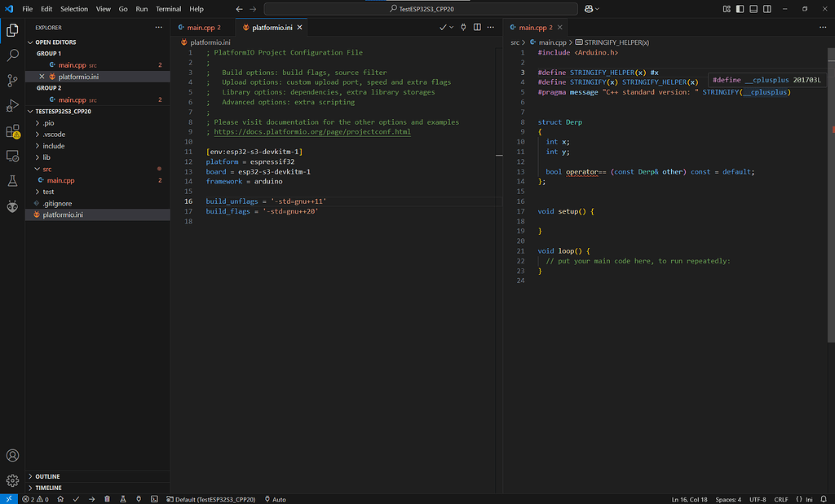Image resolution: width=835 pixels, height=504 pixels.
Task: Toggle Secondary Side Bar visibility
Action: (767, 9)
